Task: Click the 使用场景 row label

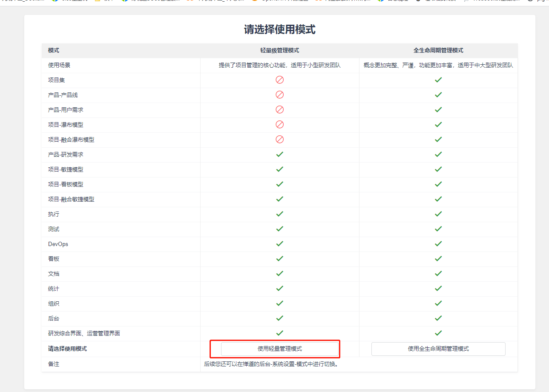Action: click(x=59, y=65)
